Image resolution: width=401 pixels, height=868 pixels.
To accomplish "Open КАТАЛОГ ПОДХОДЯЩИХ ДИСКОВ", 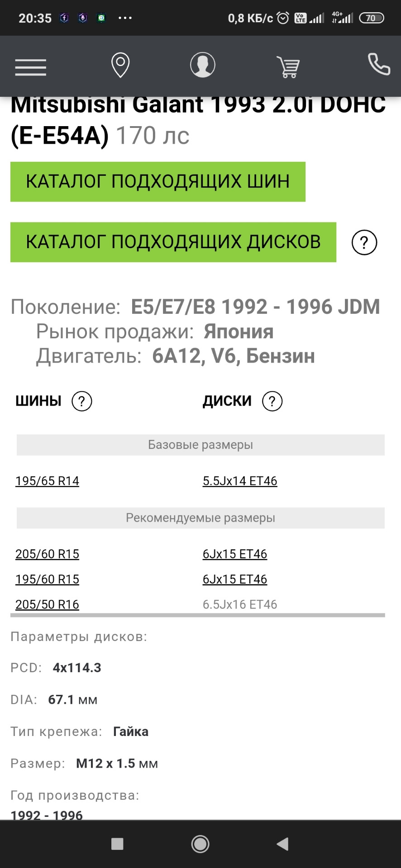I will click(173, 242).
